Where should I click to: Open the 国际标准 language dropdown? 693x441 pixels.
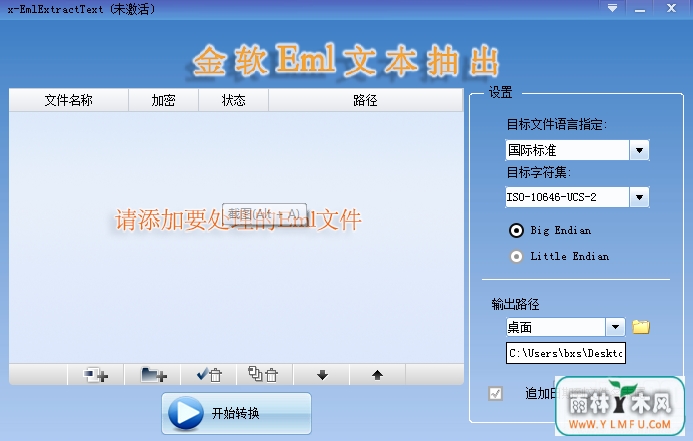(639, 150)
